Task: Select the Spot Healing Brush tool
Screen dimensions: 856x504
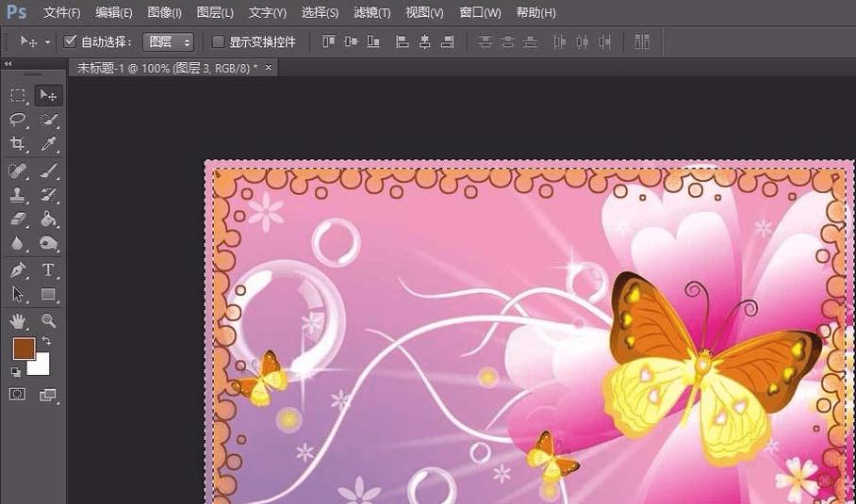Action: [18, 171]
